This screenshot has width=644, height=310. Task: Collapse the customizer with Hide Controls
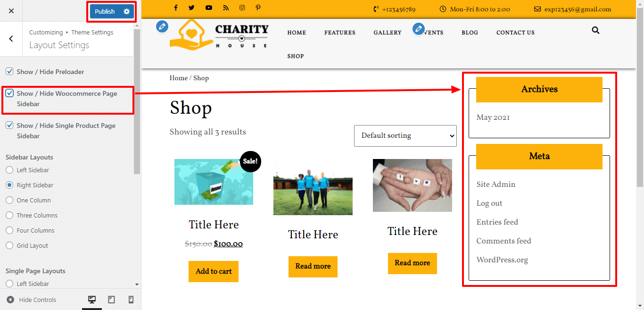tap(32, 300)
